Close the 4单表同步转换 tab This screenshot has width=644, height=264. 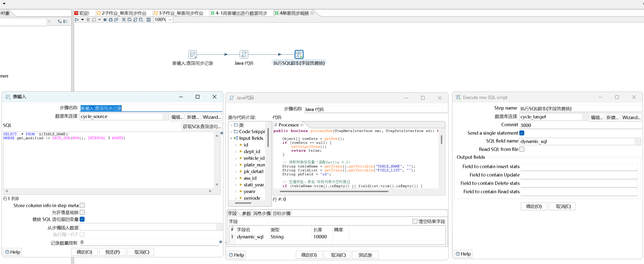[x=312, y=13]
